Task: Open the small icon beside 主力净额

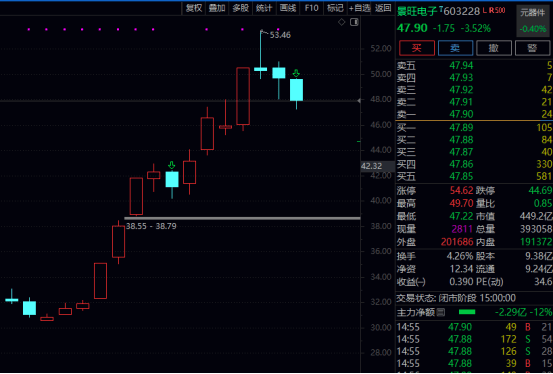Action: [440, 312]
